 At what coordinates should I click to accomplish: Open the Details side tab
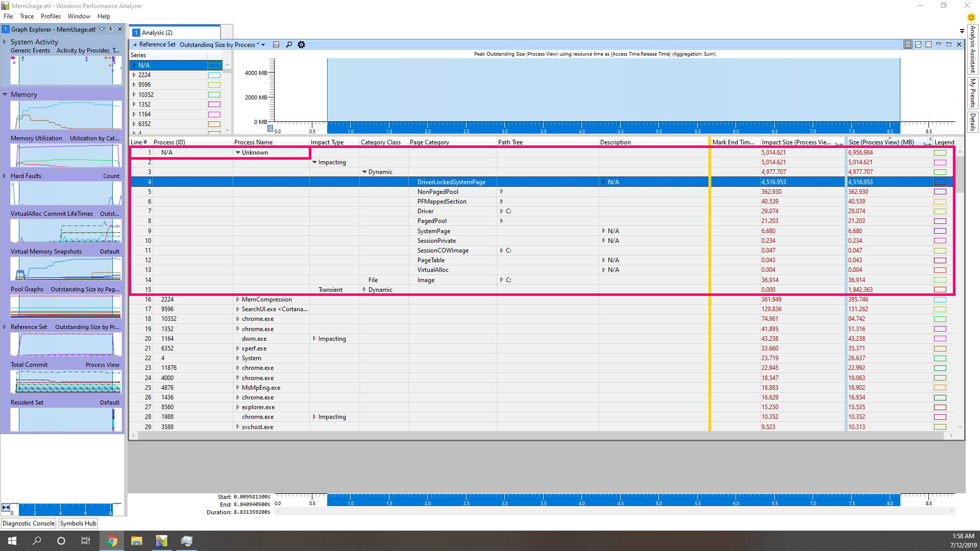[x=973, y=122]
